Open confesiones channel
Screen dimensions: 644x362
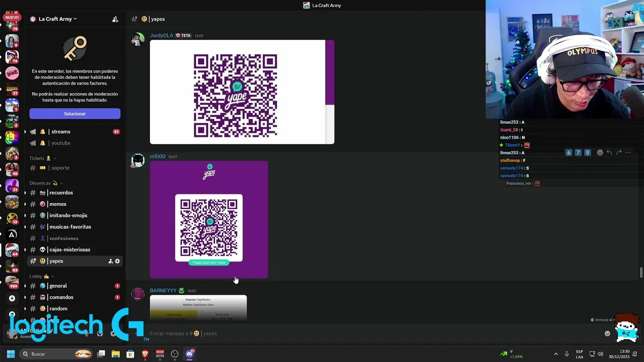click(74, 238)
